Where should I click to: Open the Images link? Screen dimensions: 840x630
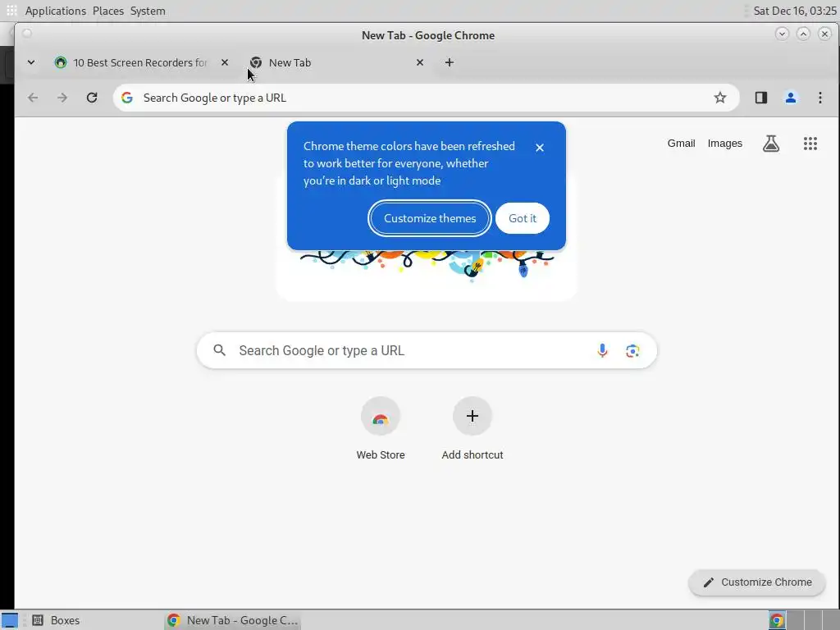click(724, 143)
